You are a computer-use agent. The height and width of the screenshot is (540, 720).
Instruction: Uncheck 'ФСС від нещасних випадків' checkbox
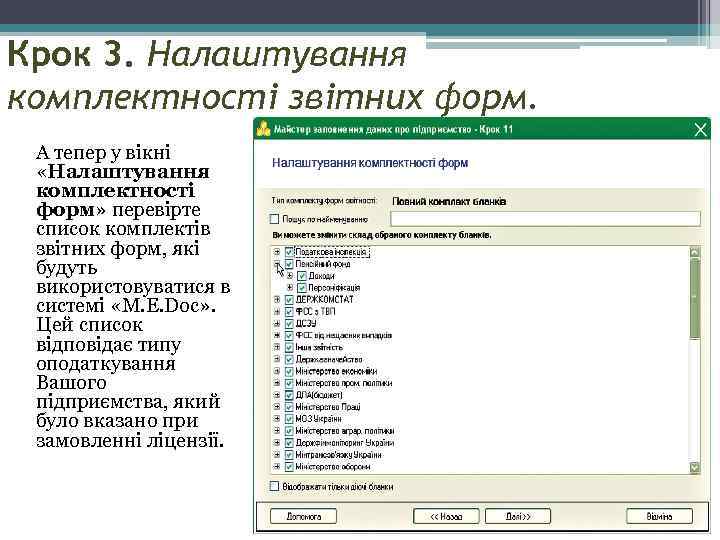tap(289, 336)
